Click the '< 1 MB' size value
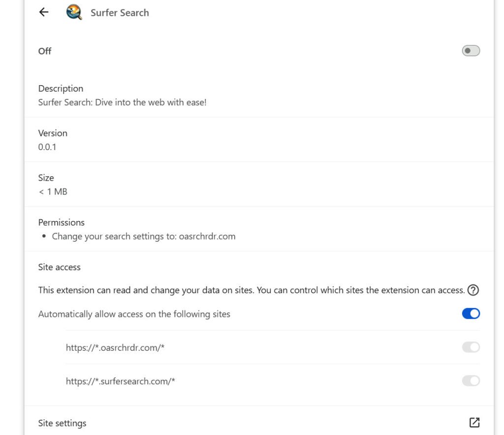Screen dimensions: 504x435 (53, 191)
